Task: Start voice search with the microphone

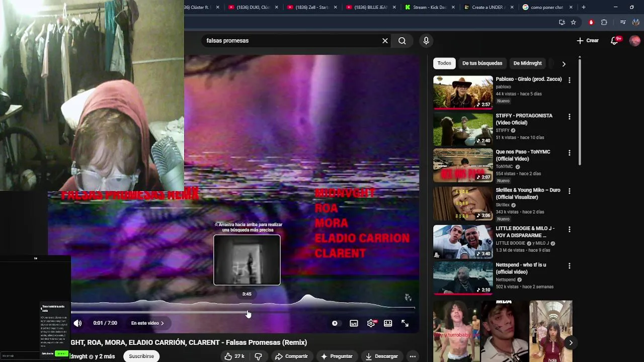Action: point(426,41)
